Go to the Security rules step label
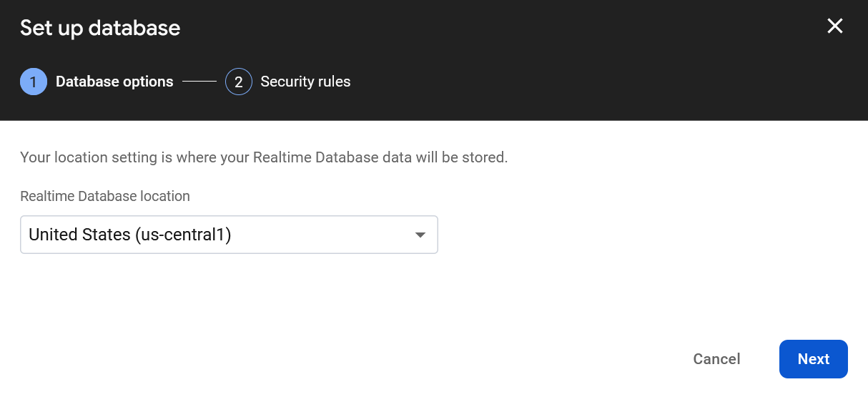The width and height of the screenshot is (868, 397). click(305, 82)
